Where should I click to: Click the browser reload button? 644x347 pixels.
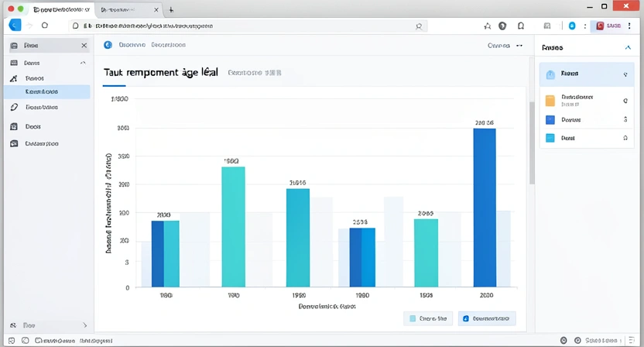coord(45,26)
